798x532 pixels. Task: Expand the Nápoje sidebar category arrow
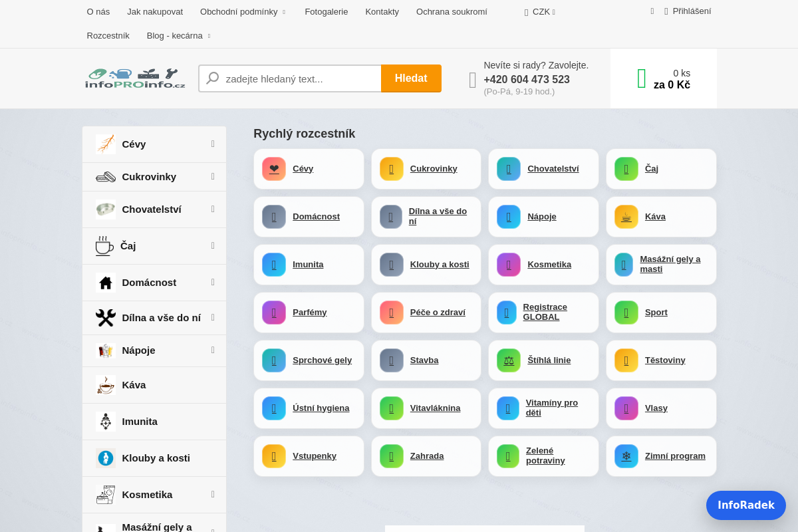(x=213, y=350)
